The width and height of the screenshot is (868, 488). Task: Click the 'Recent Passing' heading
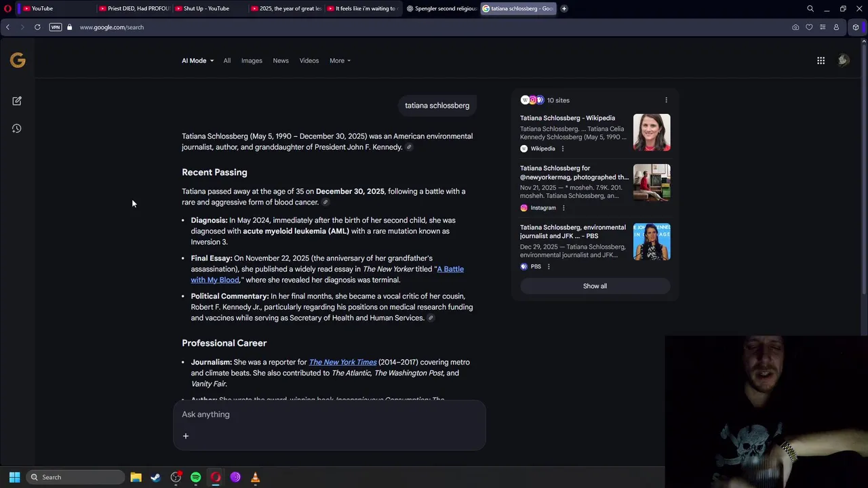[x=214, y=172]
